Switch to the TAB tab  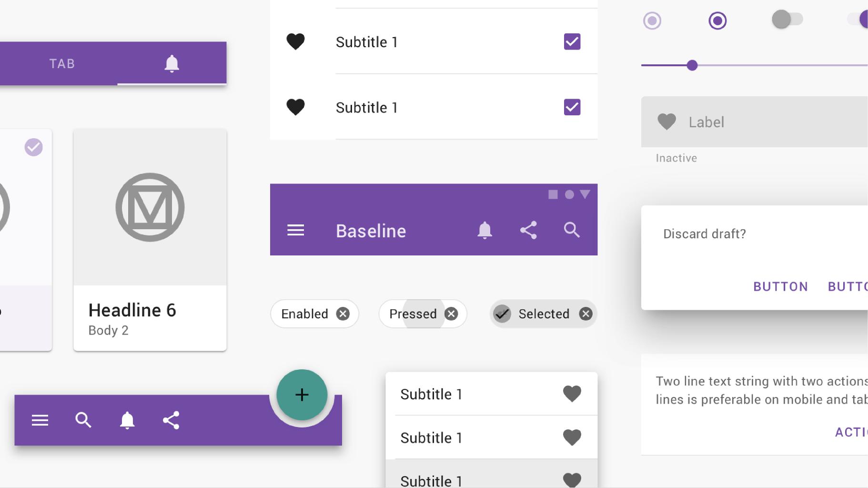pos(62,63)
